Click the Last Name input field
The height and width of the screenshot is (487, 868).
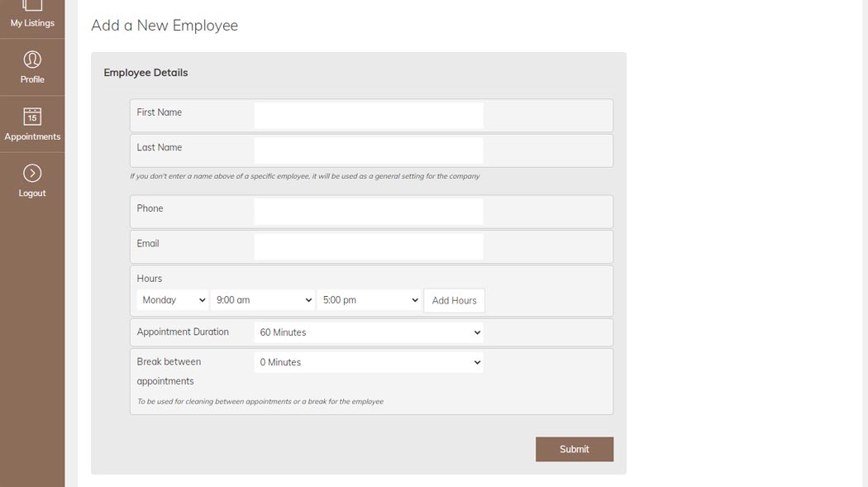click(x=369, y=150)
